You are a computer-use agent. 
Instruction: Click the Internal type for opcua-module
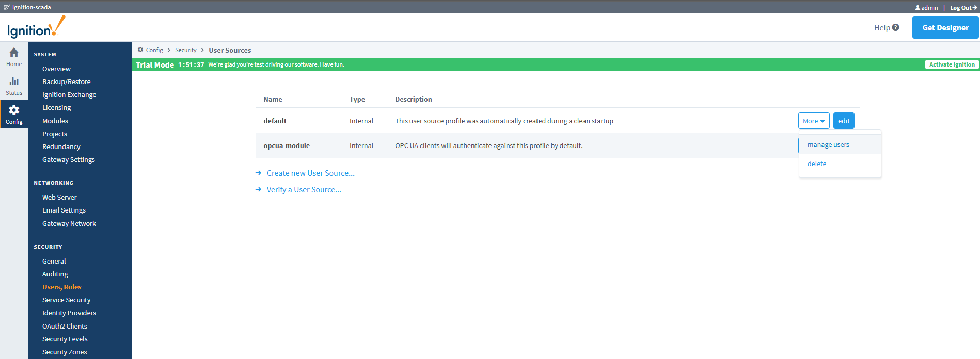(361, 145)
